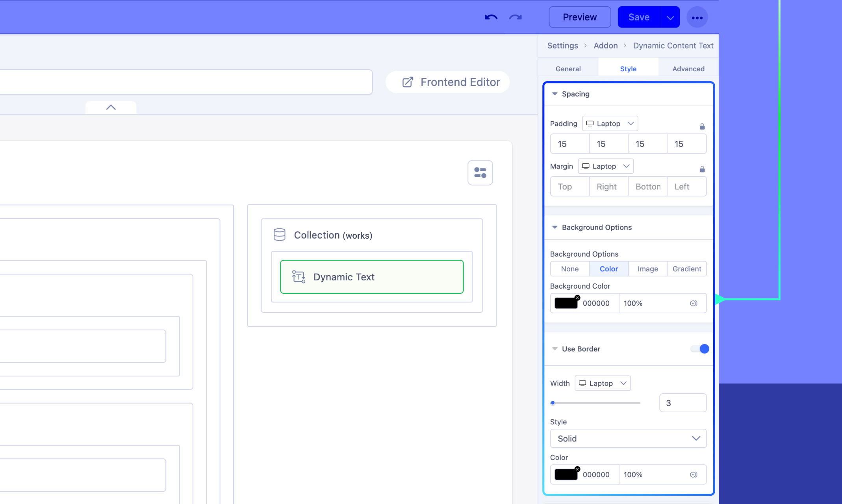
Task: Click the margin Top input field
Action: 569,187
